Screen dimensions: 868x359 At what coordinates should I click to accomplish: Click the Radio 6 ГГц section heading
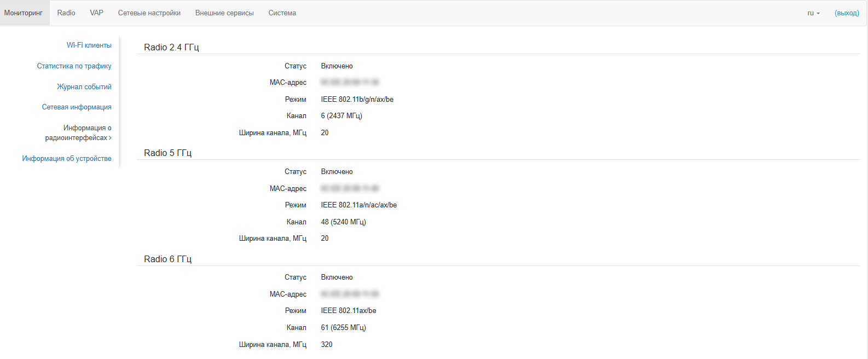(x=167, y=259)
